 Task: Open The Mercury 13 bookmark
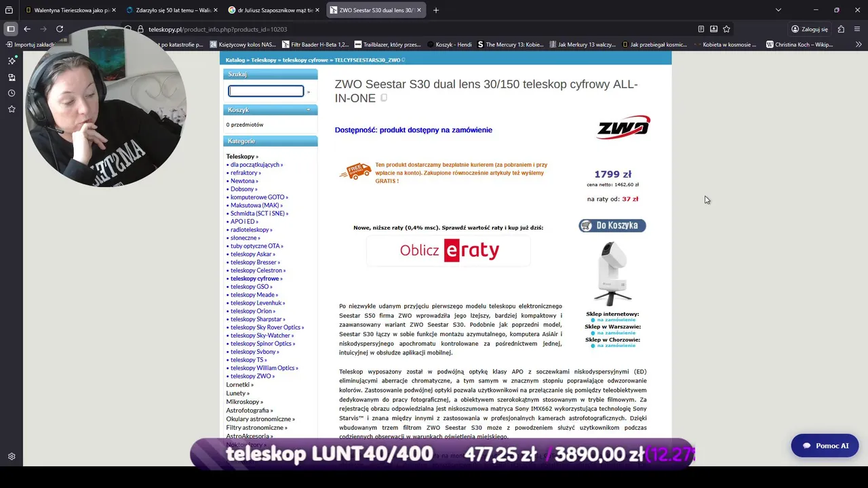coord(510,45)
